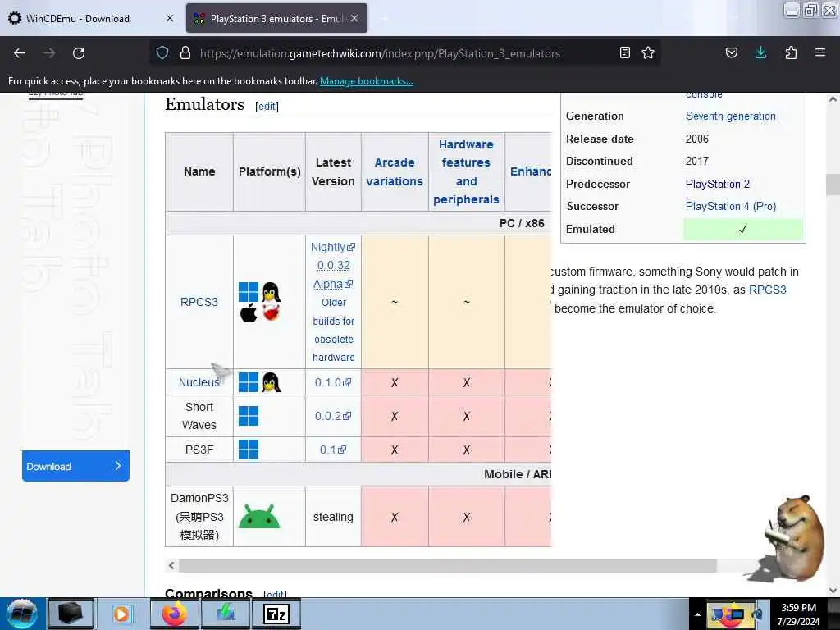Open the Firefox hamburger menu

click(820, 52)
